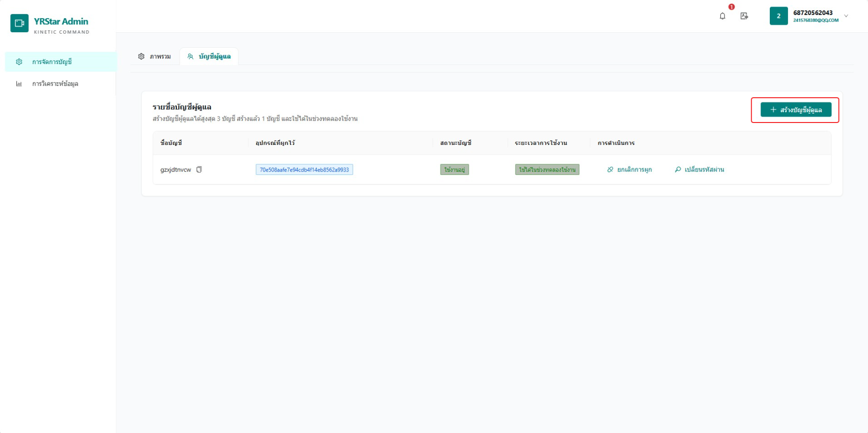Click the user avatar square labeled 2
This screenshot has width=868, height=433.
779,16
